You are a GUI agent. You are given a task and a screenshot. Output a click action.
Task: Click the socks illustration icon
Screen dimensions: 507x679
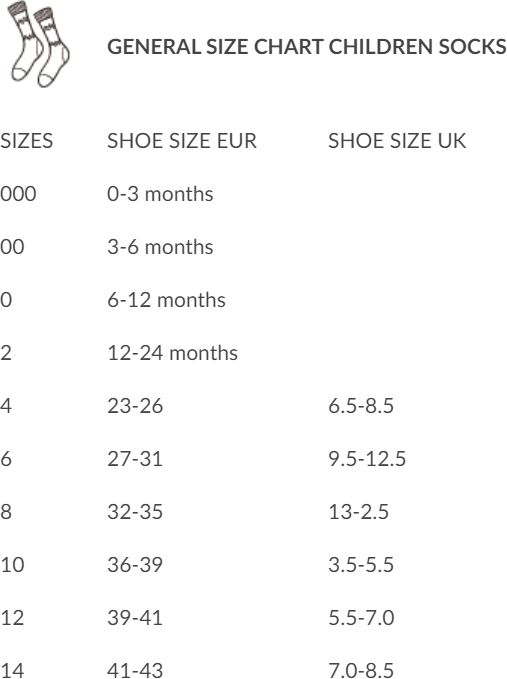pyautogui.click(x=39, y=45)
